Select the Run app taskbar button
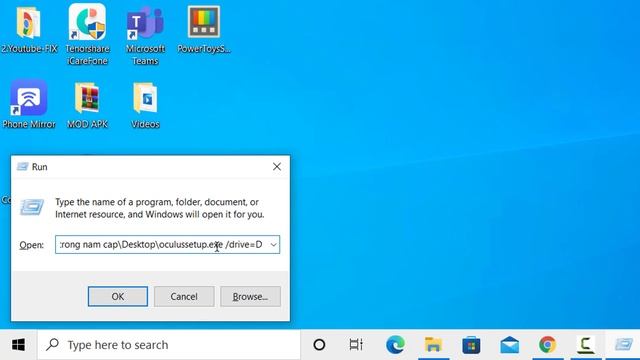The image size is (640, 360). pyautogui.click(x=623, y=345)
